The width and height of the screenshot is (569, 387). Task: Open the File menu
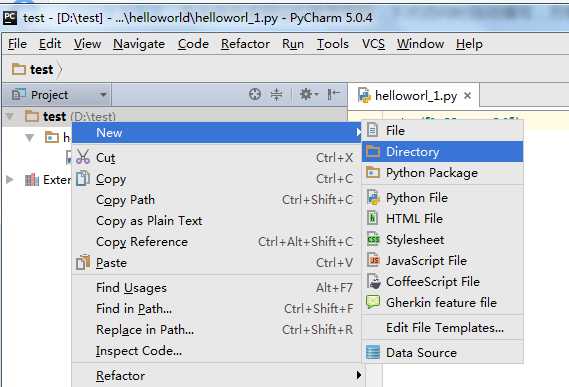pyautogui.click(x=17, y=44)
